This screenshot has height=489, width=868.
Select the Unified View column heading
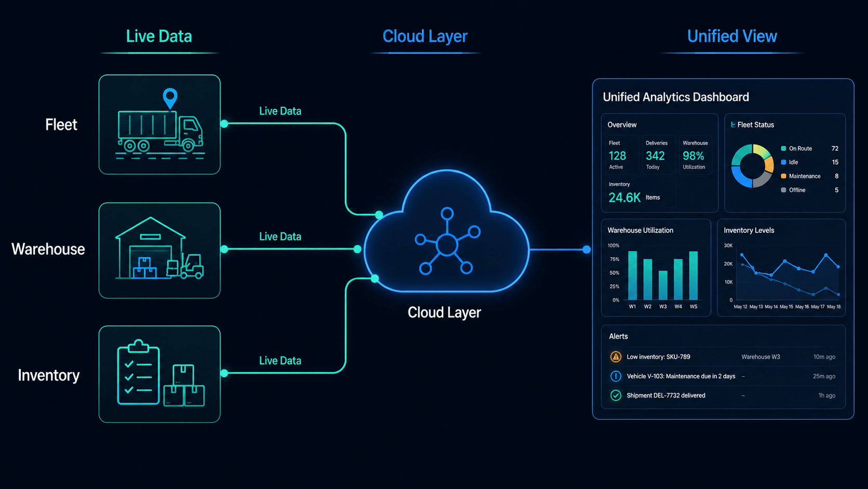coord(732,36)
